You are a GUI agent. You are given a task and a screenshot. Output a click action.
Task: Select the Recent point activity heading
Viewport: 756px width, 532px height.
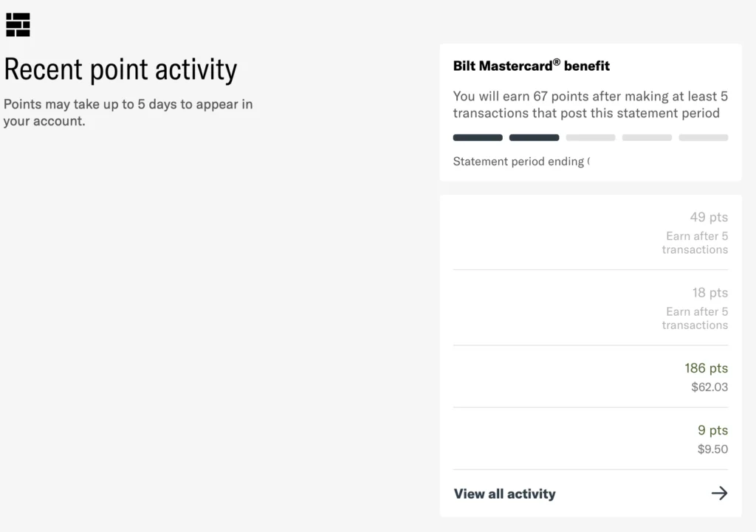pos(120,69)
